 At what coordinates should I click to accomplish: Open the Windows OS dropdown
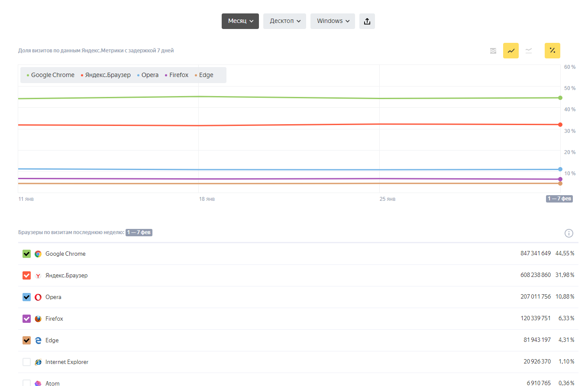click(333, 21)
